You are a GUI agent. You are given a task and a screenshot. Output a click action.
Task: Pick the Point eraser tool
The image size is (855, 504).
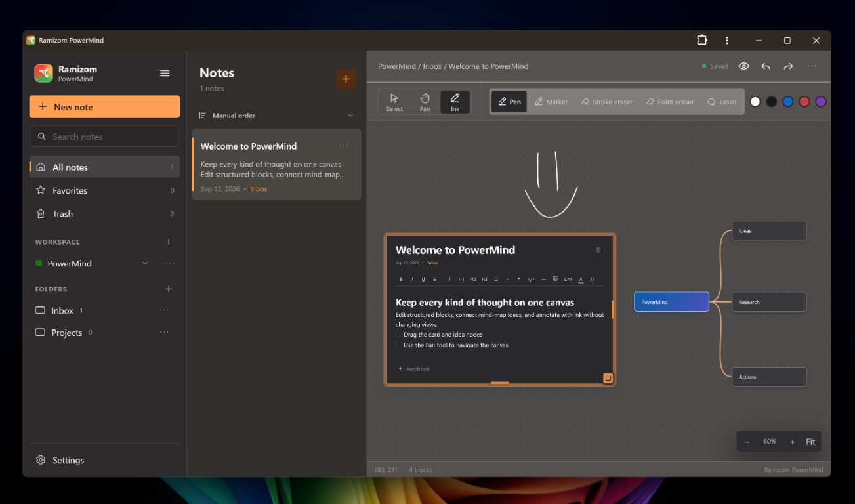click(670, 102)
